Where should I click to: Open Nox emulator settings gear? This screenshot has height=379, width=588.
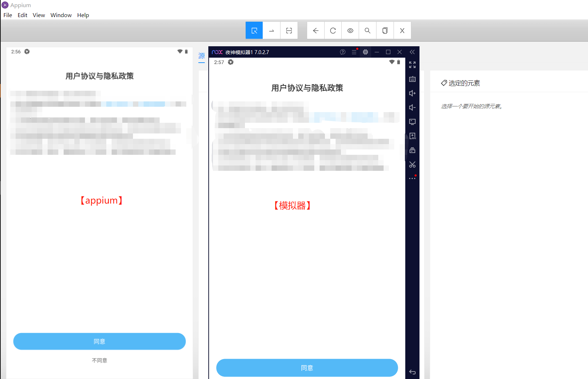pos(365,52)
